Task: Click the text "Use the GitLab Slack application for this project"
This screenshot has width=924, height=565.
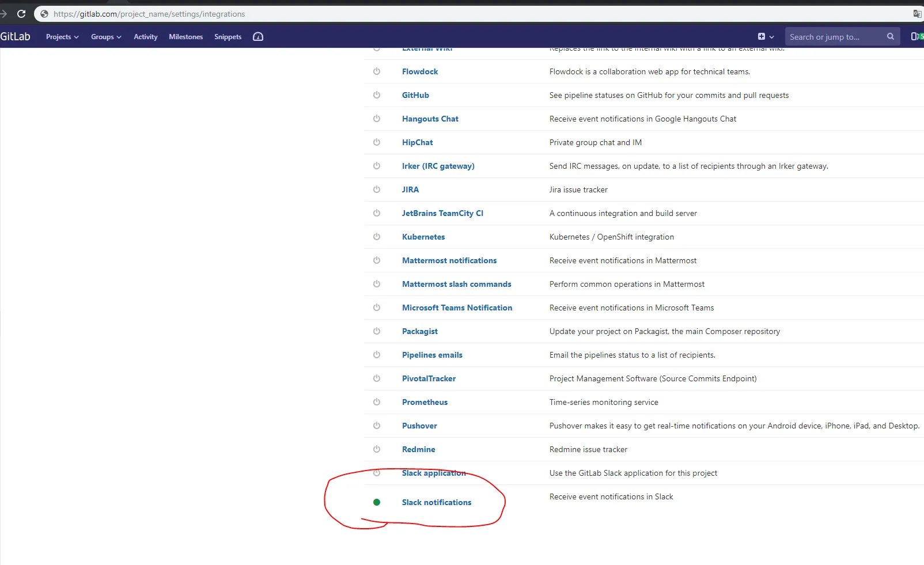Action: pyautogui.click(x=634, y=473)
